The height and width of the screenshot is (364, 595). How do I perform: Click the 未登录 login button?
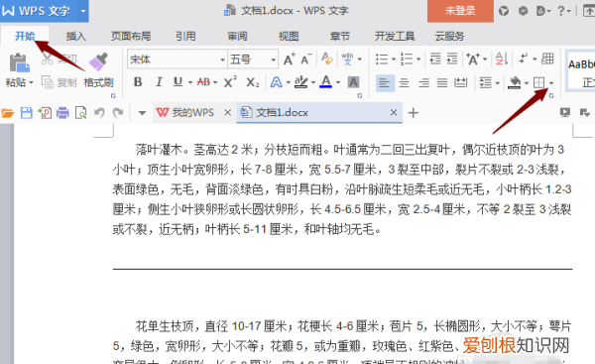tap(460, 11)
